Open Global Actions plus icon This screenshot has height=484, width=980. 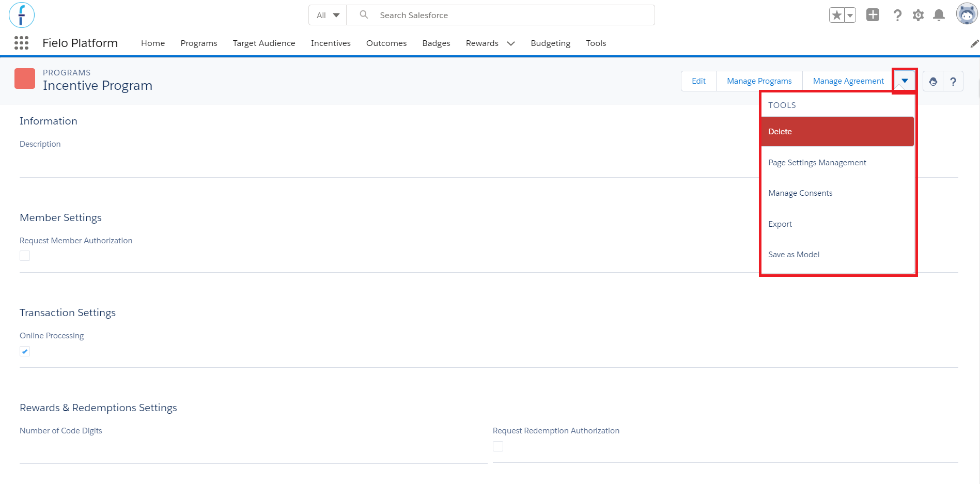click(x=873, y=15)
